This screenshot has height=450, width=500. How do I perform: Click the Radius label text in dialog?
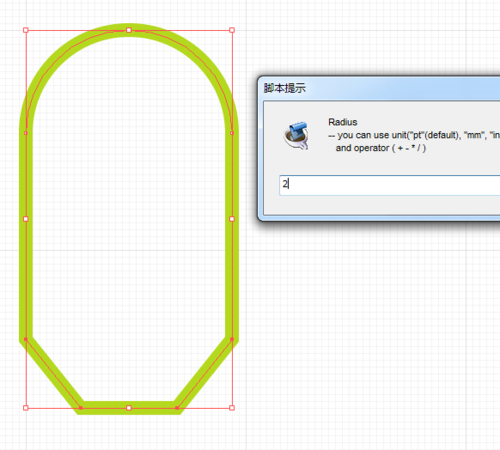pyautogui.click(x=343, y=122)
